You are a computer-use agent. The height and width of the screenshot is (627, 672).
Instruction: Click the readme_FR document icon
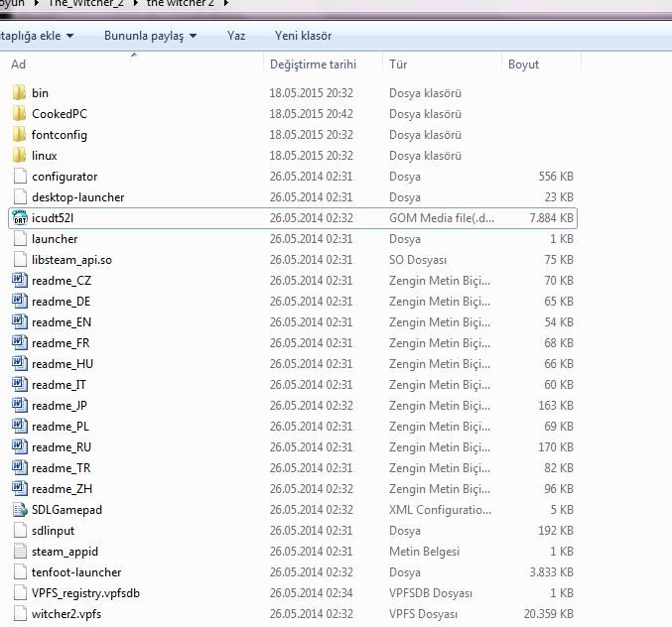tap(20, 343)
